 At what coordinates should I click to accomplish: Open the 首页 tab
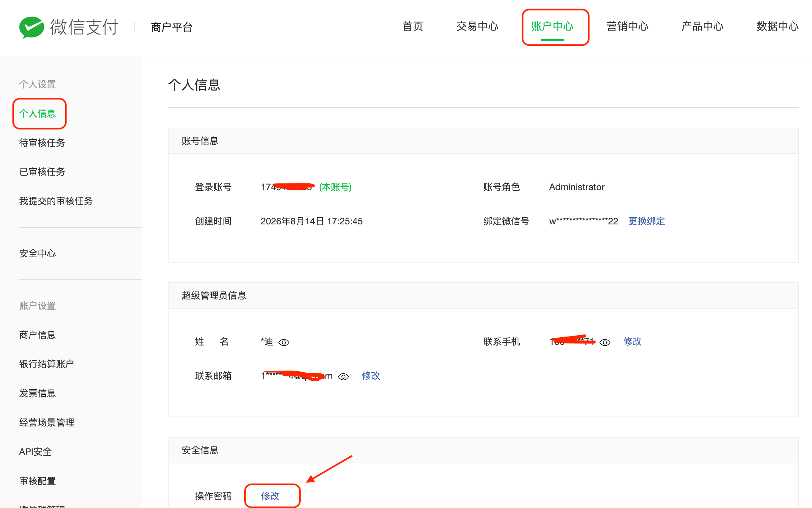pyautogui.click(x=413, y=26)
